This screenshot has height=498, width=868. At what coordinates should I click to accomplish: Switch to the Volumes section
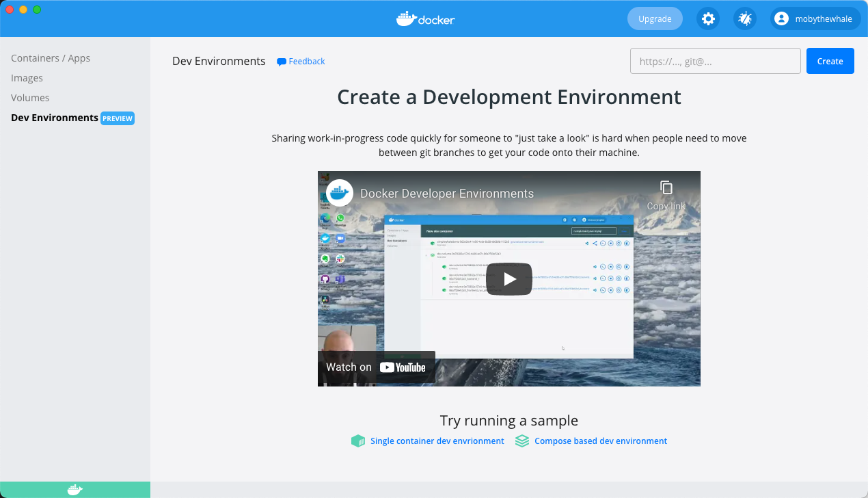tap(29, 98)
